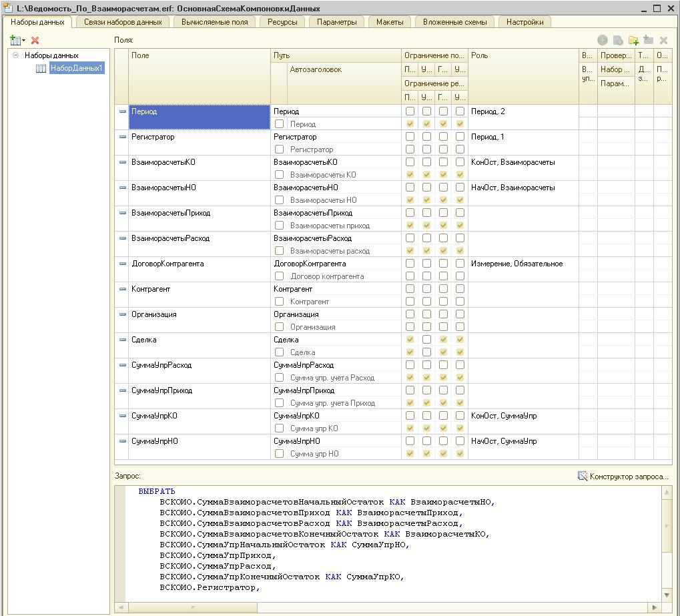The image size is (680, 616).
Task: Click the query text scroll up arrow
Action: coord(667,492)
